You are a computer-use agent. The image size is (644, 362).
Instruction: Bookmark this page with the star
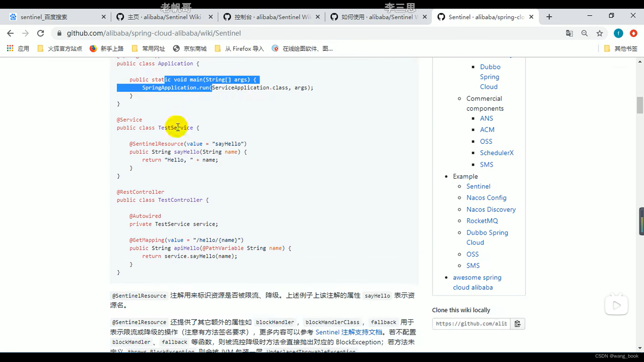click(x=600, y=33)
